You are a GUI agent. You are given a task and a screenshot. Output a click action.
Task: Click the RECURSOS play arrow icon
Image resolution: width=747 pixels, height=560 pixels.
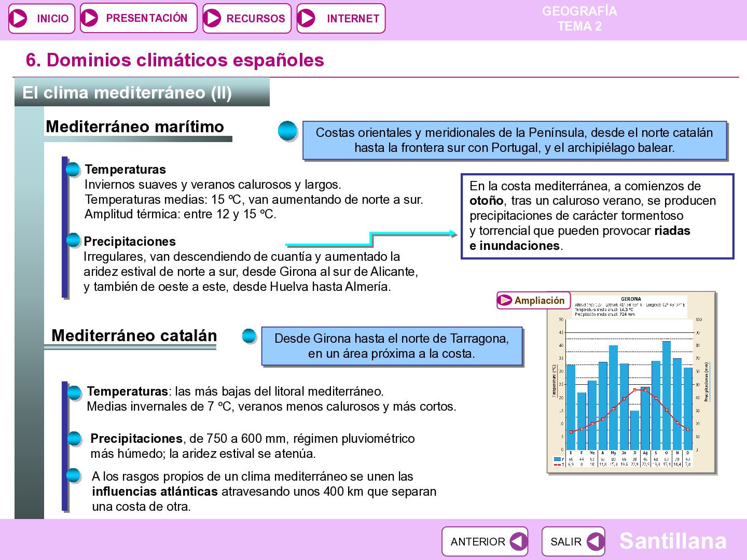(x=212, y=18)
